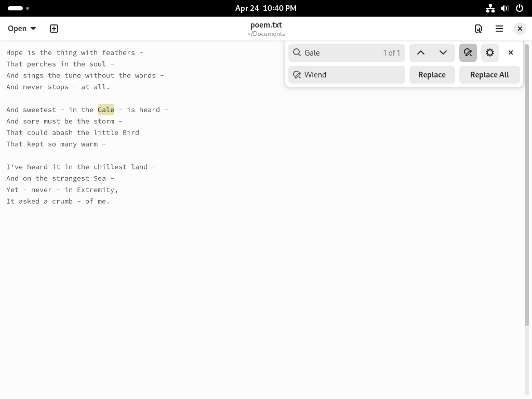This screenshot has width=532, height=399.
Task: Click the magnifier icon in search field
Action: 297,52
